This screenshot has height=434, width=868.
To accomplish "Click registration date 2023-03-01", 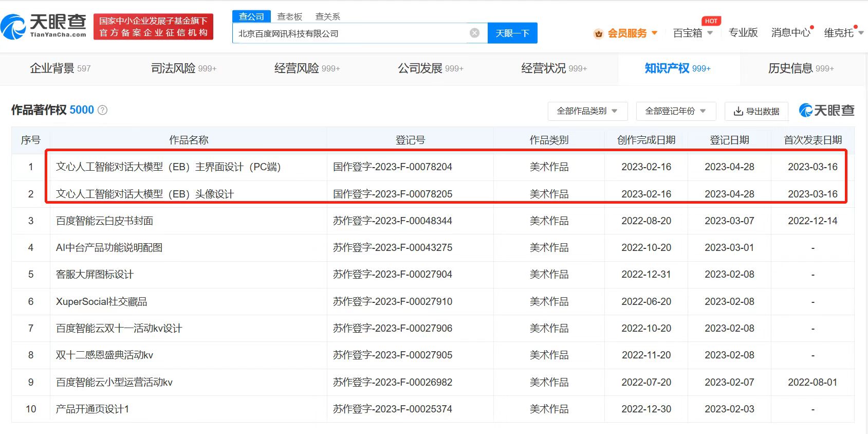I will 729,247.
